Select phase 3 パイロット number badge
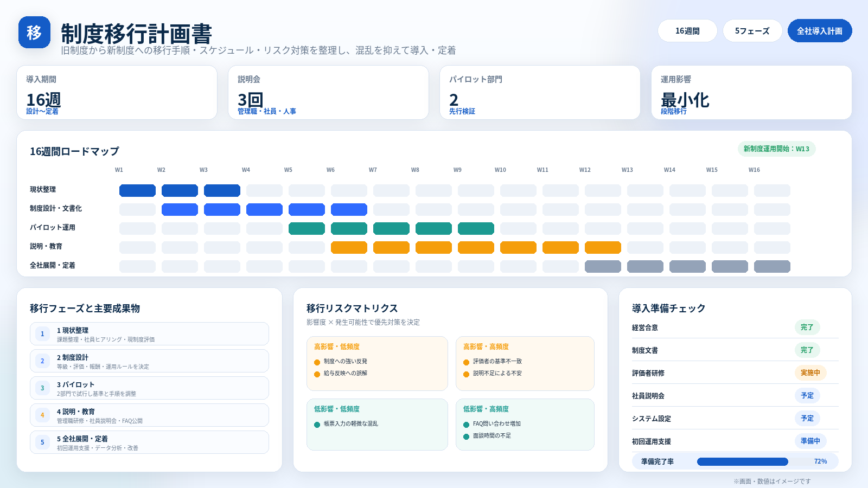Image resolution: width=868 pixels, height=488 pixels. click(x=42, y=388)
